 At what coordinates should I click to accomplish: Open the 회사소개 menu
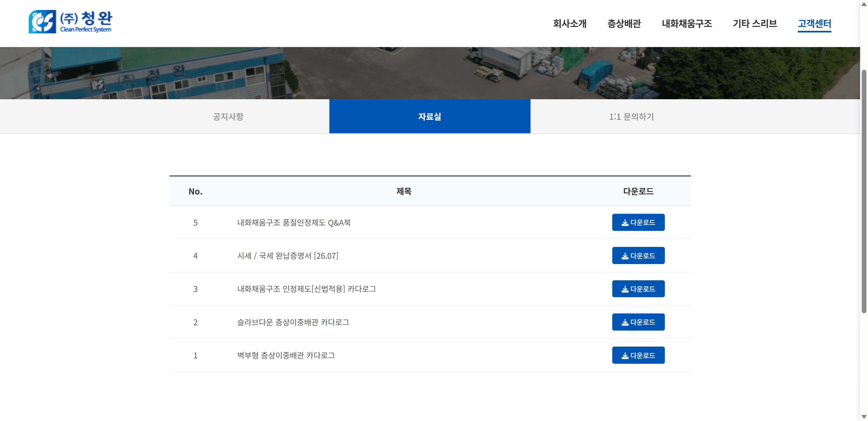569,24
